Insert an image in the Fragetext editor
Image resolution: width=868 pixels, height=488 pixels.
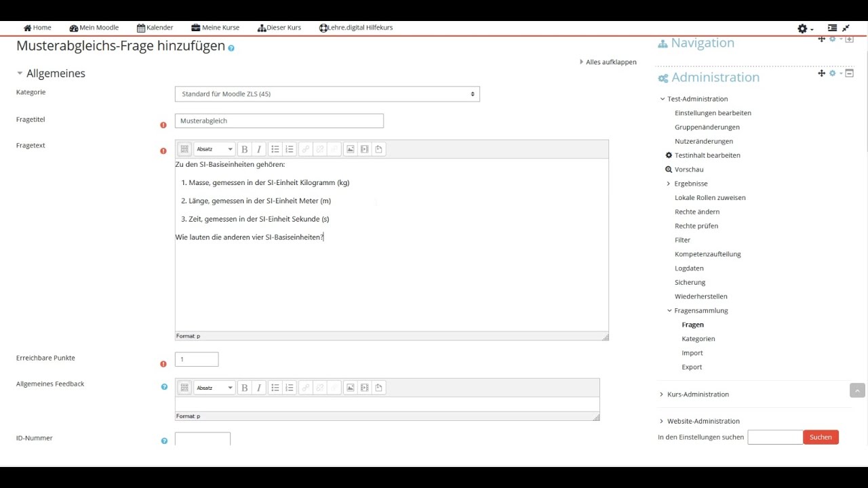(x=350, y=149)
